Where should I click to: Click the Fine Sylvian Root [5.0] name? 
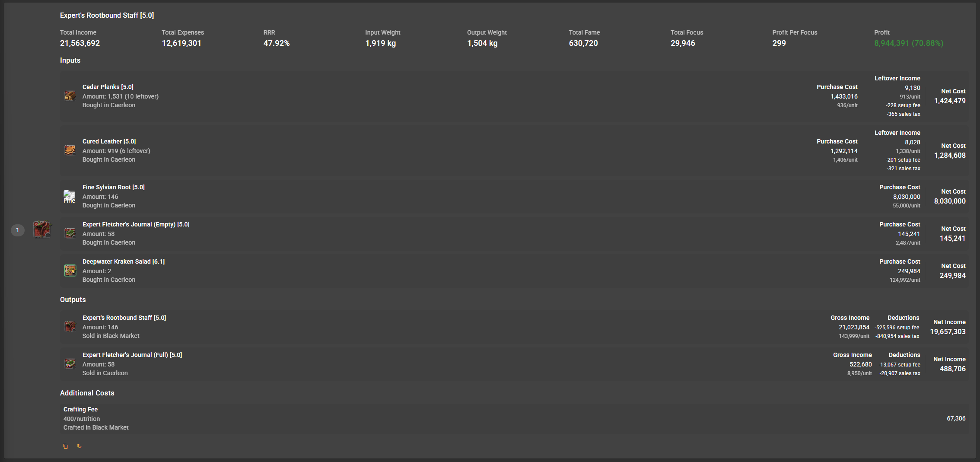click(114, 187)
